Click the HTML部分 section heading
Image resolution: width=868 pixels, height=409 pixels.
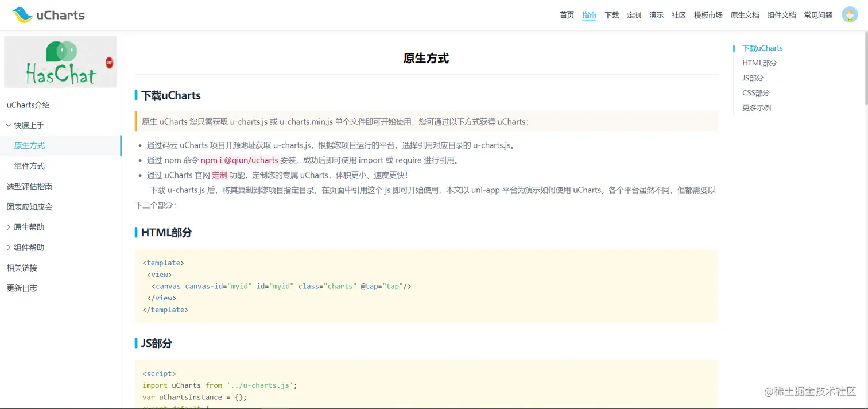(x=166, y=233)
